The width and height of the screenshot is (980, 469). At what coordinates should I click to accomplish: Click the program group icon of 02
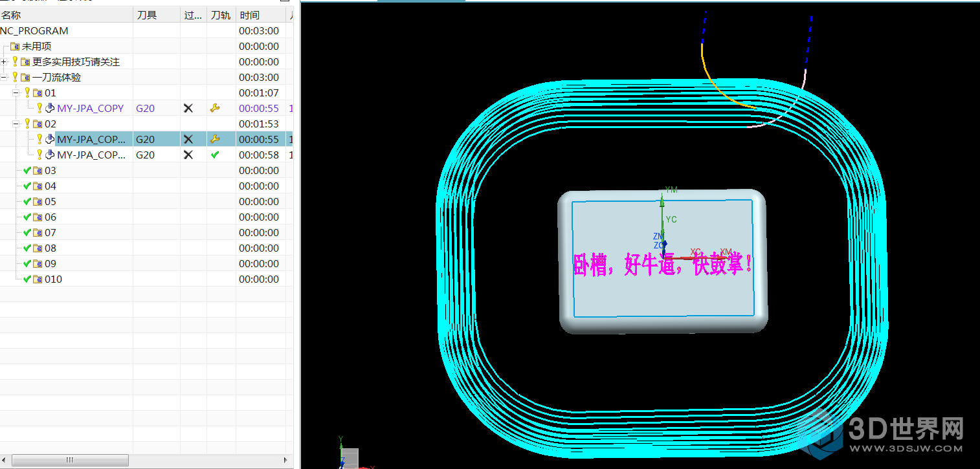pyautogui.click(x=38, y=124)
